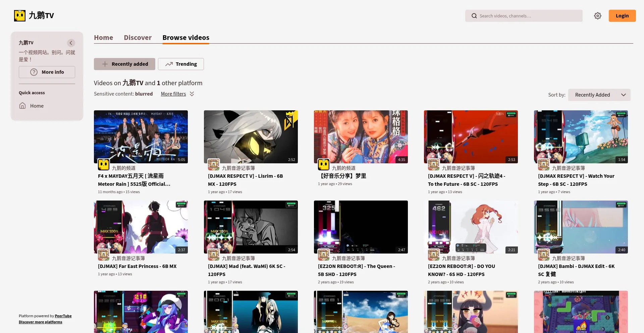Click the Home house icon in sidebar
The height and width of the screenshot is (333, 644).
click(22, 106)
